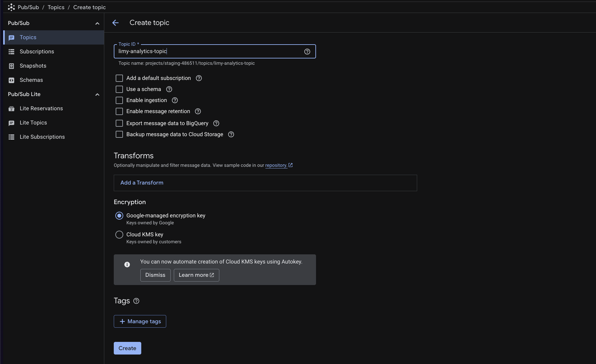Click help icon next to Tags heading

[x=136, y=301]
